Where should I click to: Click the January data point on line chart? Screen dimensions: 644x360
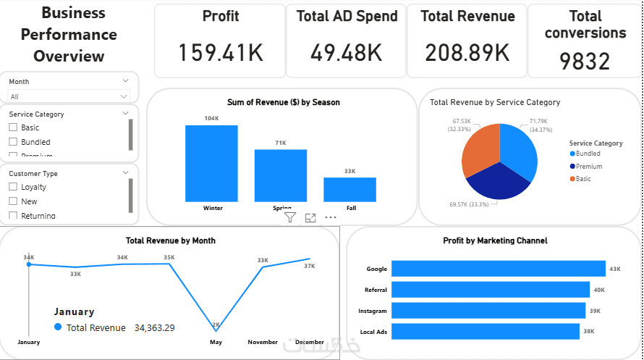pos(29,264)
